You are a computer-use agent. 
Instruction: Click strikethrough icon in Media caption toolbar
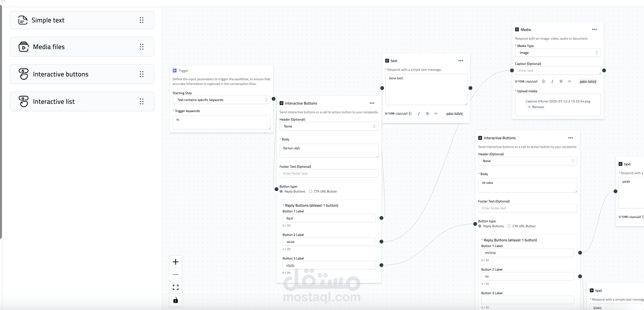tap(561, 81)
